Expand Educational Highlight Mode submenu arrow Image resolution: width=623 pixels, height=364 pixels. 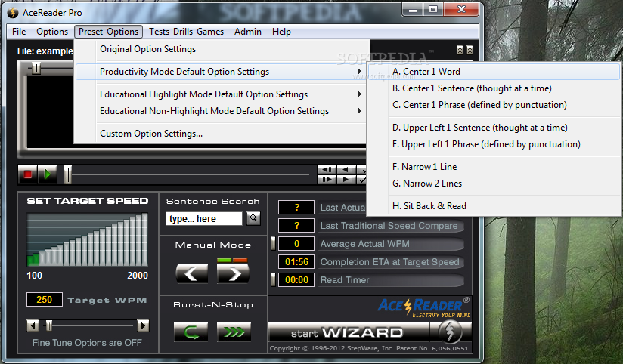pos(360,94)
